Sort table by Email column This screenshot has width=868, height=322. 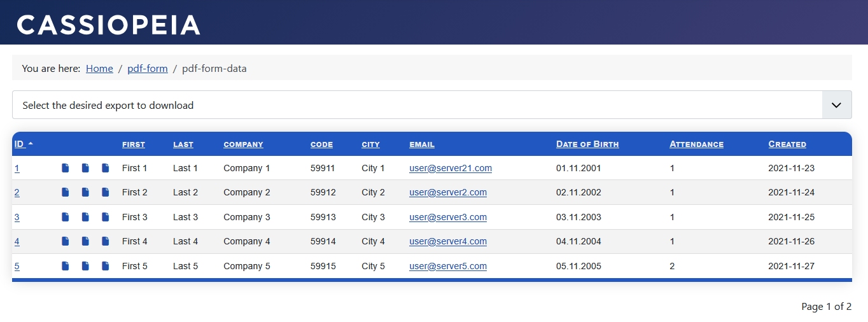[x=422, y=144]
